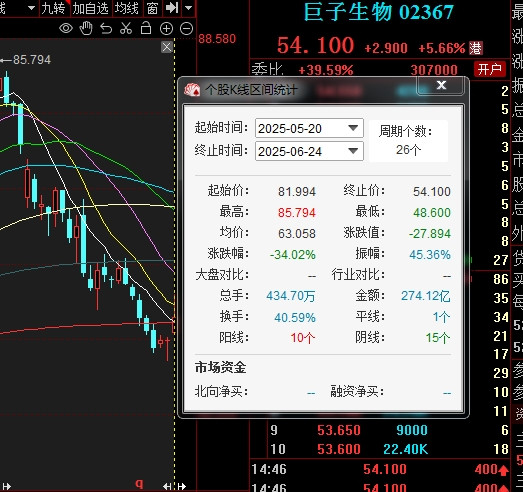Expand the dropdown arrow after the jump-to-end icon

click(x=188, y=8)
